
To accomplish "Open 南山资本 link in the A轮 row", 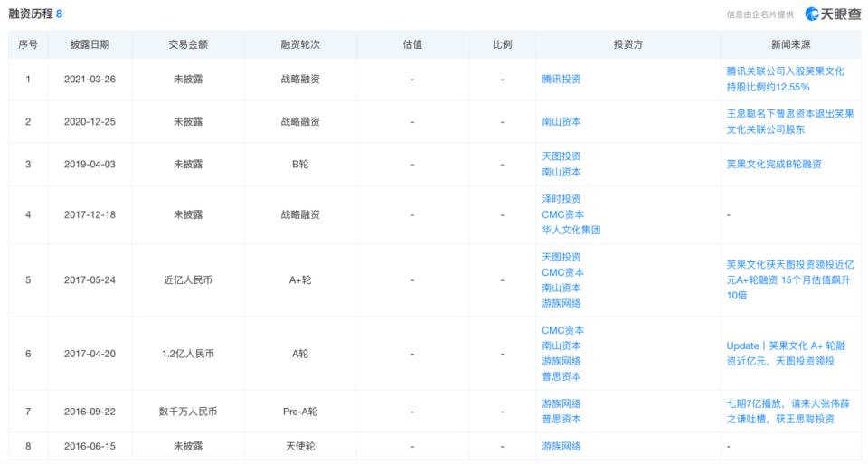I will click(x=561, y=346).
